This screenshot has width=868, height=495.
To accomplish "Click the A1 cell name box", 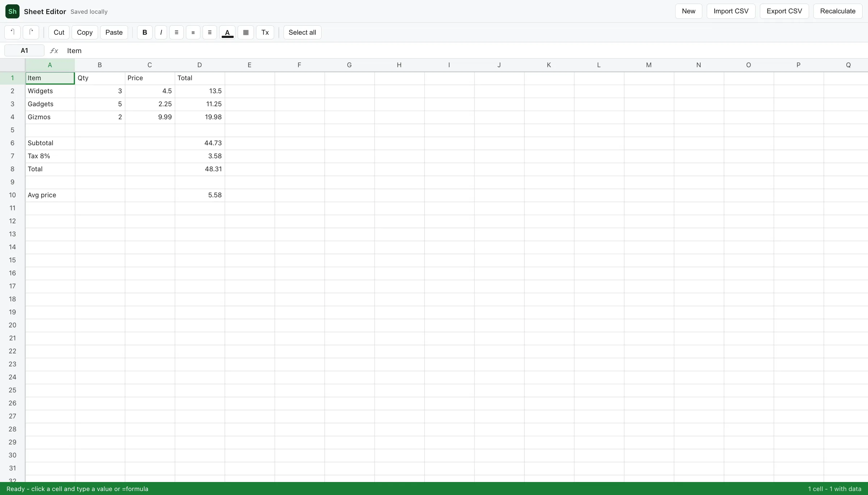I will pos(24,51).
